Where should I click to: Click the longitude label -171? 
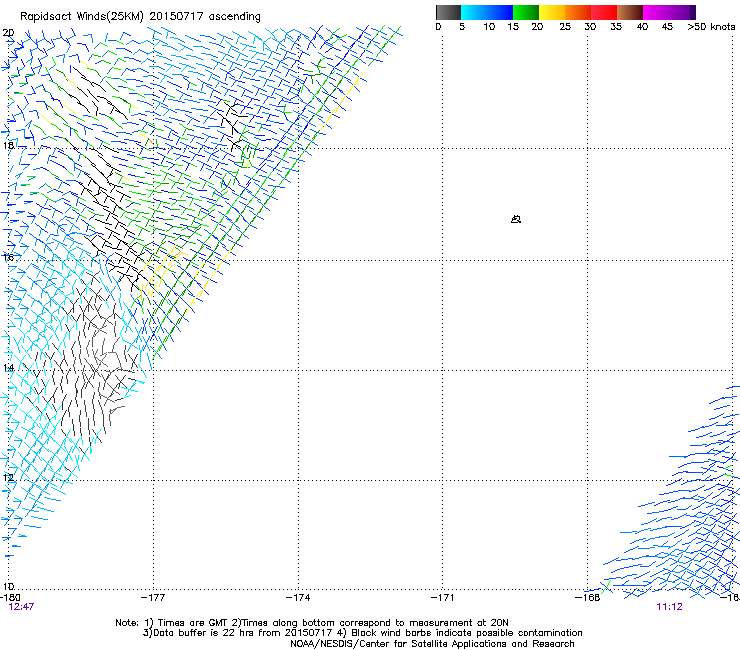[x=443, y=598]
